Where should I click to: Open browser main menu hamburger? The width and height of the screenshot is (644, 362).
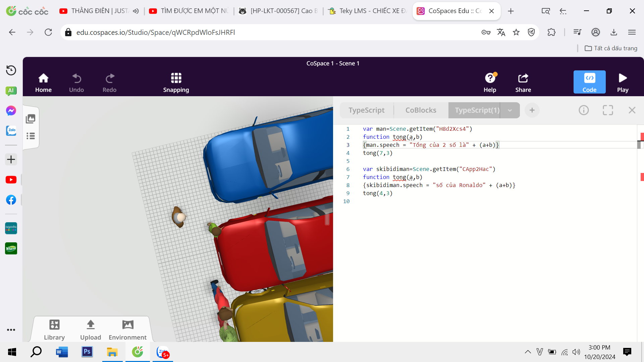click(632, 32)
